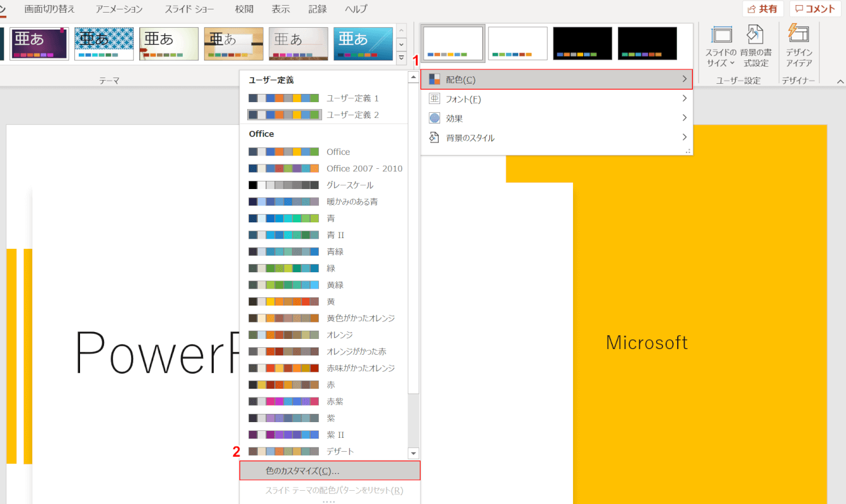Select 暖かみのある青 color scheme
The width and height of the screenshot is (846, 504).
point(324,202)
